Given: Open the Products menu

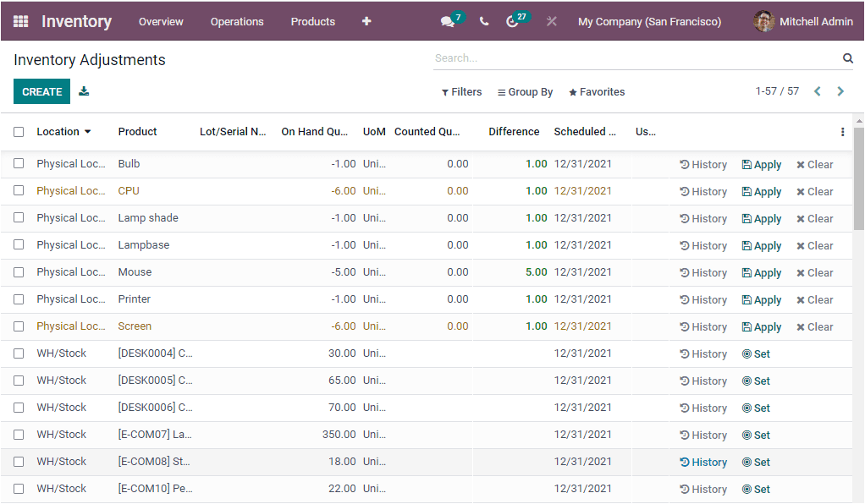Looking at the screenshot, I should [312, 21].
